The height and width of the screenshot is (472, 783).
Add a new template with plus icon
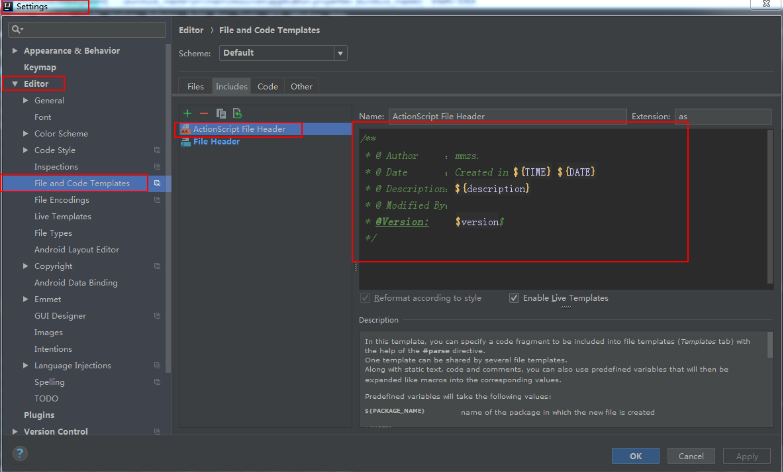click(187, 113)
